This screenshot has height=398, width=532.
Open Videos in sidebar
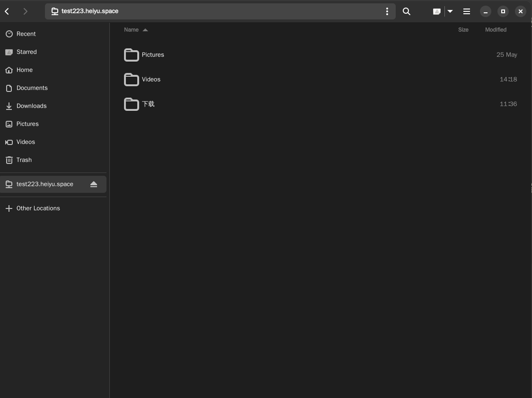coord(53,142)
